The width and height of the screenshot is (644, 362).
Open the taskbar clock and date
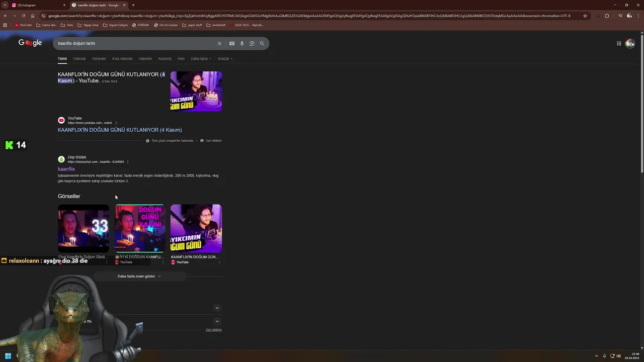click(631, 356)
